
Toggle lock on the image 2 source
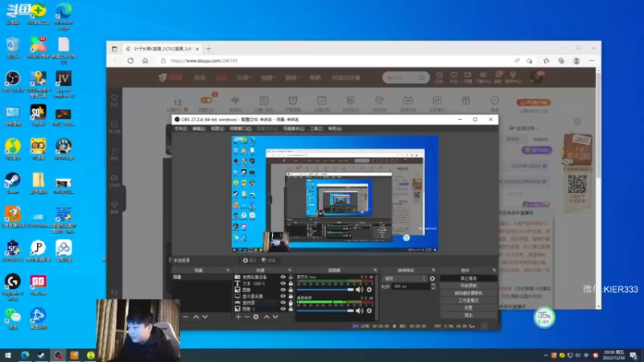pyautogui.click(x=291, y=309)
